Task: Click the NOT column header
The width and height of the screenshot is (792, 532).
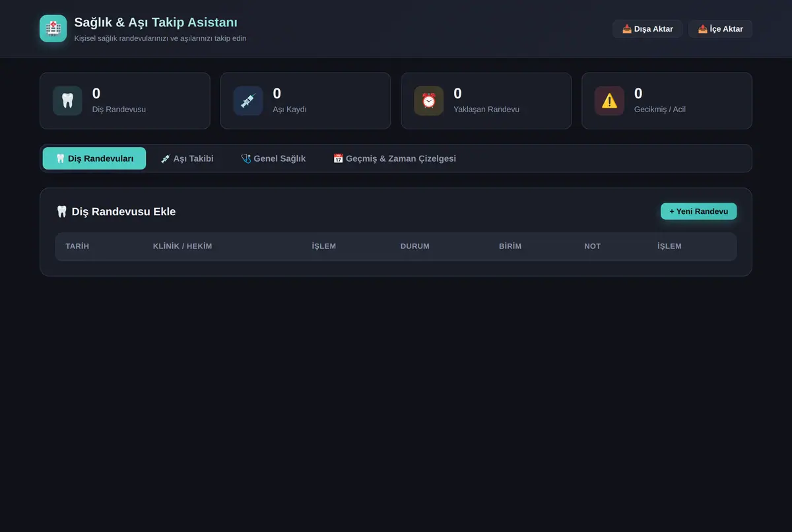Action: (593, 246)
